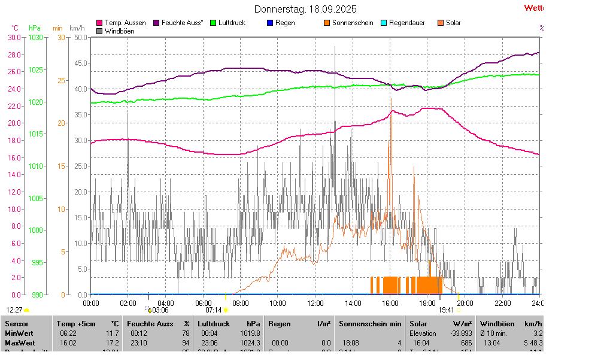This screenshot has height=364, width=613.
Task: Click the pink Temp. Aussen legend swatch
Action: pyautogui.click(x=99, y=23)
